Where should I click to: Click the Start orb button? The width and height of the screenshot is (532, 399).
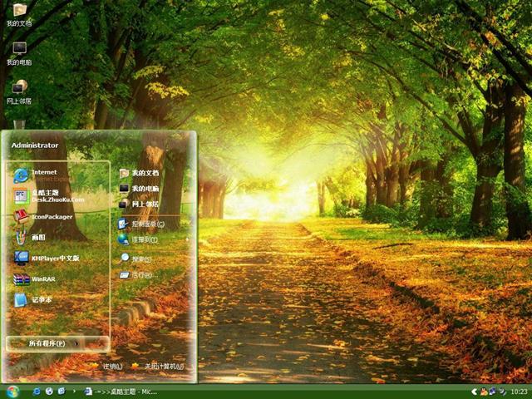pyautogui.click(x=12, y=392)
